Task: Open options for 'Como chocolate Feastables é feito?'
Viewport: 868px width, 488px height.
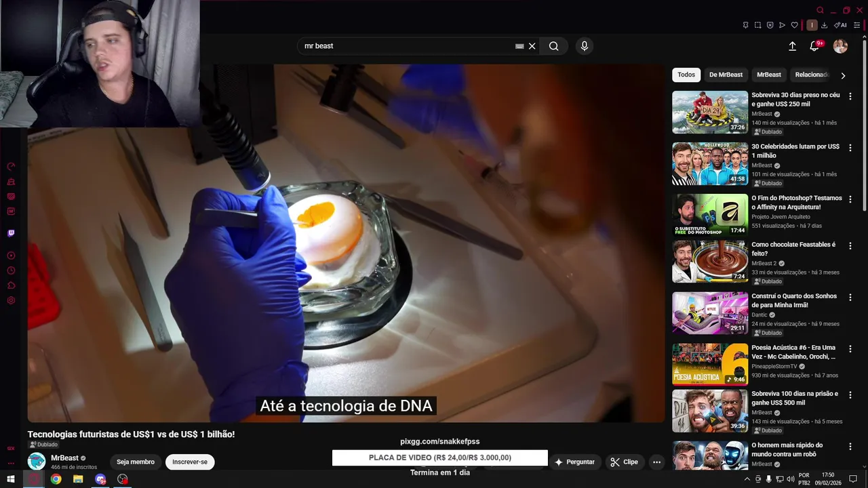Action: [850, 245]
